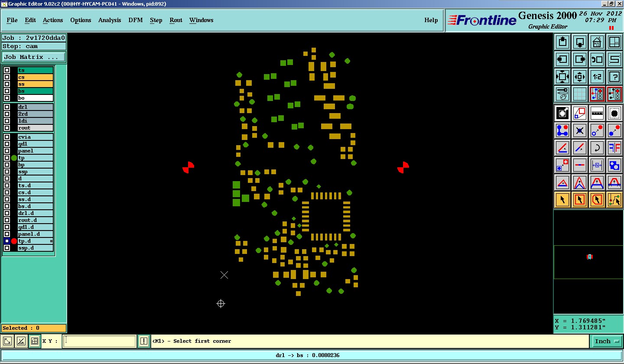Toggle the tp layer checkbox
624x364 pixels.
[x=7, y=158]
